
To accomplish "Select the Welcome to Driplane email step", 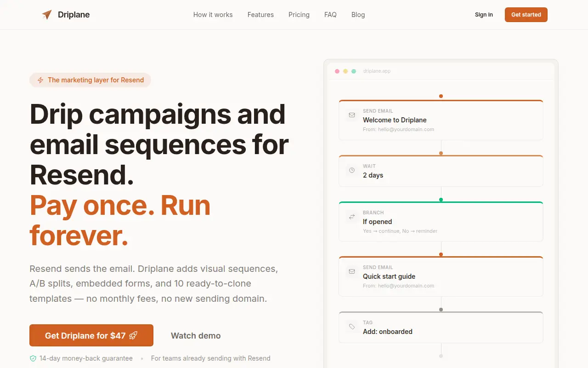I will (441, 120).
